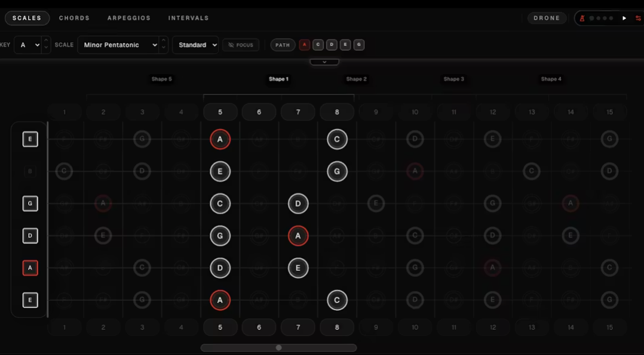Click the D string label on the left
The width and height of the screenshot is (644, 355).
[x=30, y=236]
